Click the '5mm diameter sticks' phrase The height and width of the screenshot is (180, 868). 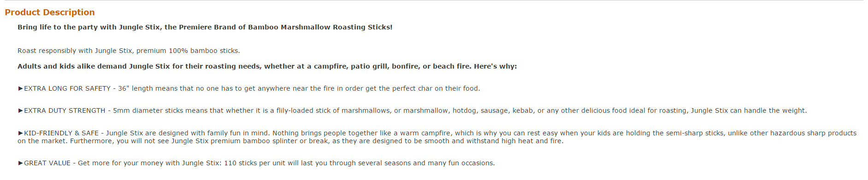click(145, 110)
